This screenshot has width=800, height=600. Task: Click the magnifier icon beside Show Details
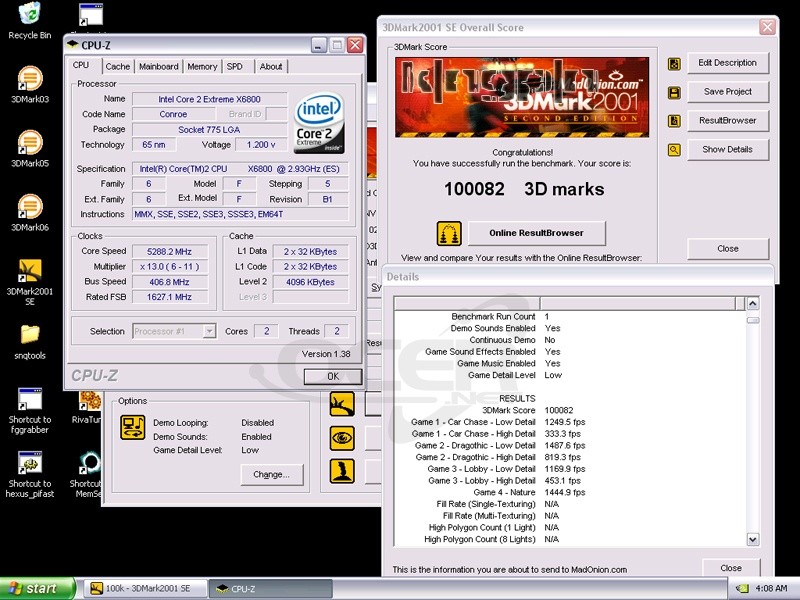tap(674, 150)
